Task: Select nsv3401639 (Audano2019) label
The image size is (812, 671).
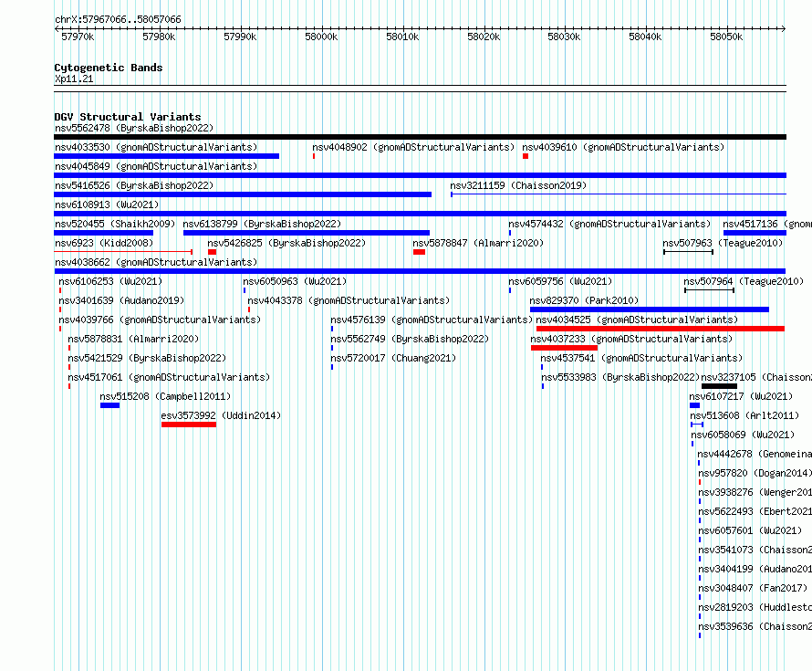Action: pyautogui.click(x=121, y=300)
